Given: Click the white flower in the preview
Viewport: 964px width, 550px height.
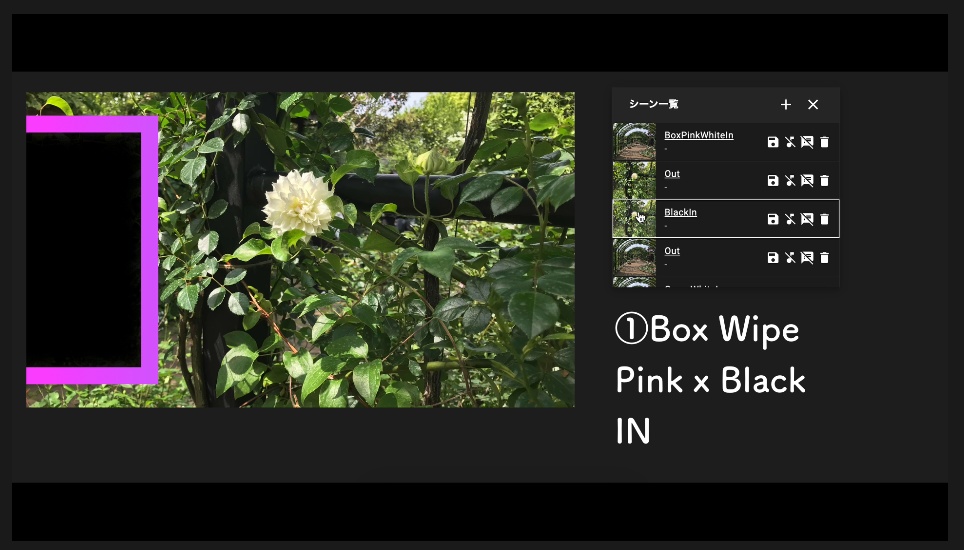Looking at the screenshot, I should pos(298,203).
